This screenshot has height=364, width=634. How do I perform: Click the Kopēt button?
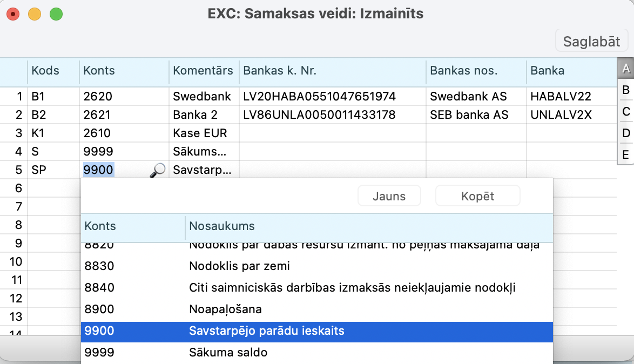tap(477, 196)
